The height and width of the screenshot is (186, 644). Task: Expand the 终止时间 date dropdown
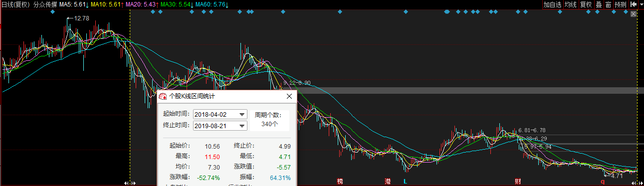tap(242, 126)
